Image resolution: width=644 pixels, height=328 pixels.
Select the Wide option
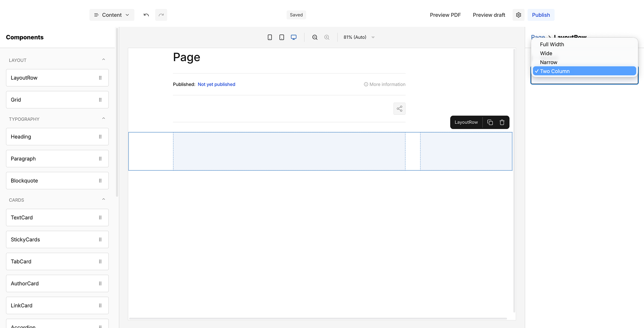pyautogui.click(x=584, y=53)
